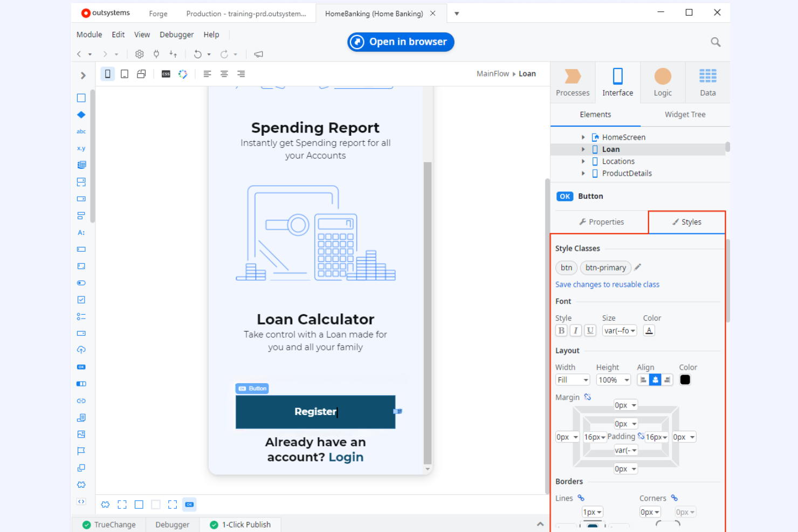The width and height of the screenshot is (798, 532).
Task: Open the CSS editor from the toolbar
Action: (166, 74)
